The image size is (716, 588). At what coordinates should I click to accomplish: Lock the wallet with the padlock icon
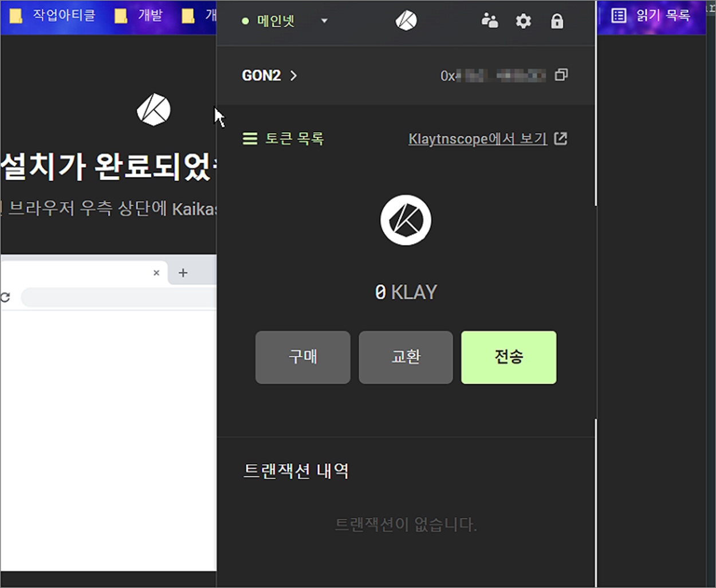click(557, 21)
